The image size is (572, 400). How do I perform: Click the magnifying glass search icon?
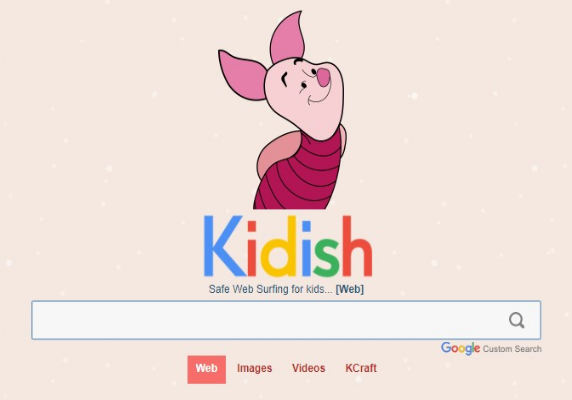click(x=517, y=321)
